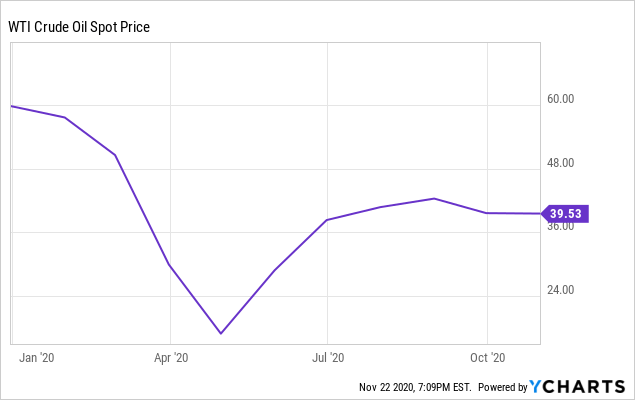Click the line endpoint beside the price tag
This screenshot has width=635, height=400.
tap(540, 213)
